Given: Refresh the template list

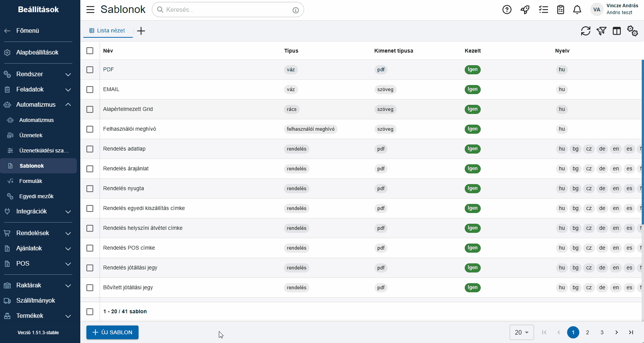Looking at the screenshot, I should click(585, 31).
